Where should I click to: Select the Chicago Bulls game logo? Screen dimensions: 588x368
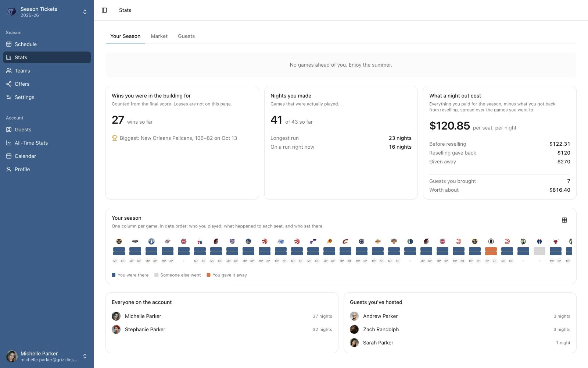(556, 241)
